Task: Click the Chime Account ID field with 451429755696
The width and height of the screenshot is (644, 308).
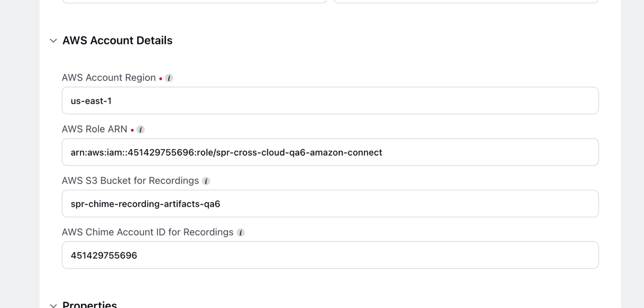Action: pyautogui.click(x=330, y=255)
